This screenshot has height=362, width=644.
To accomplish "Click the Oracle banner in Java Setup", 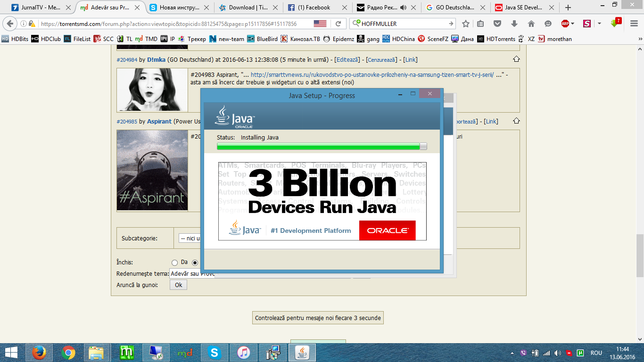I will [x=387, y=230].
